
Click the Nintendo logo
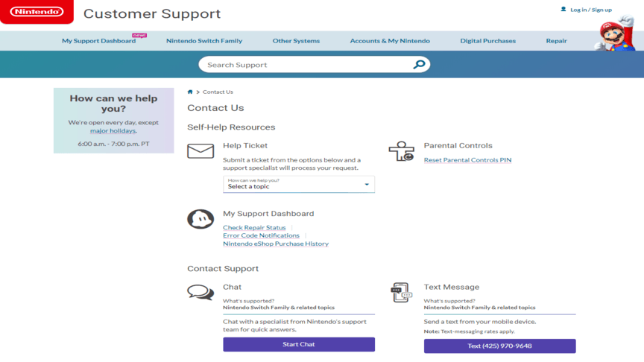click(37, 11)
